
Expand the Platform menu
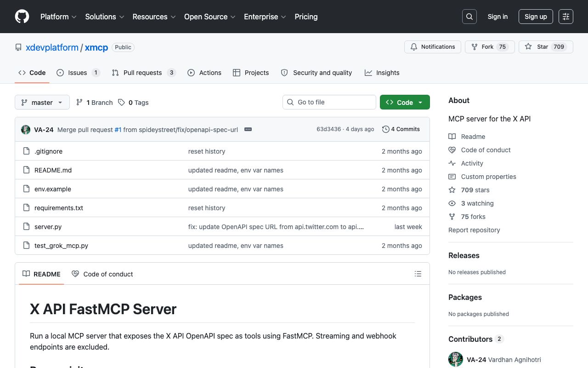58,17
